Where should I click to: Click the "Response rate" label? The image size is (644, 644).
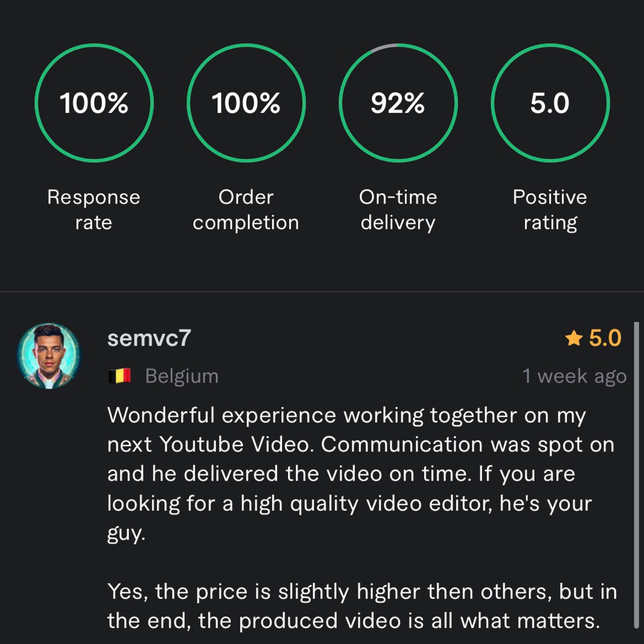tap(94, 210)
